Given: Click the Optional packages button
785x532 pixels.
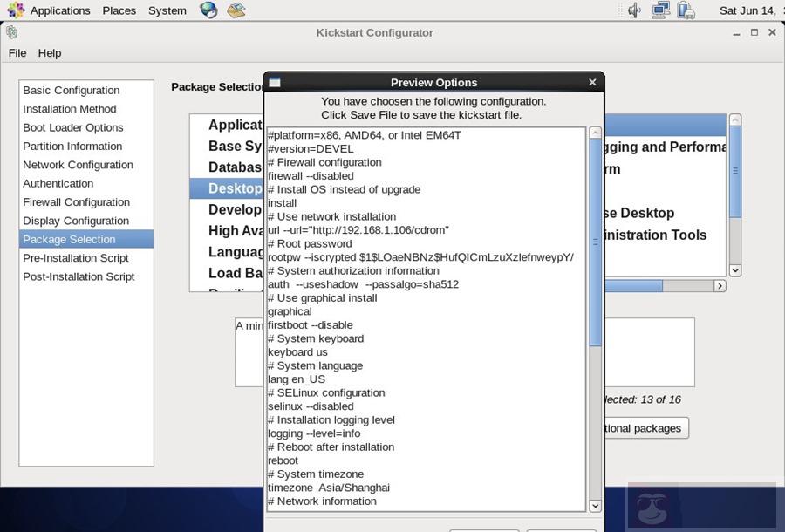Looking at the screenshot, I should (646, 428).
